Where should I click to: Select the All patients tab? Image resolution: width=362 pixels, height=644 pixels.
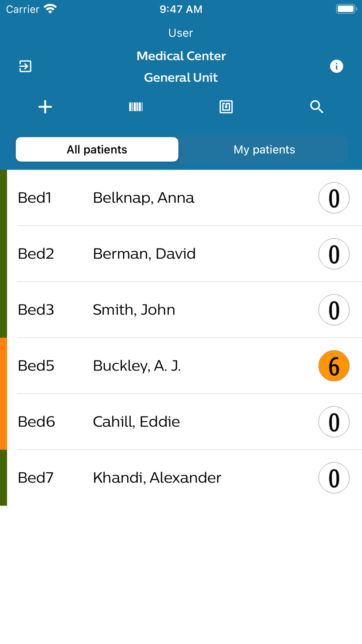tap(97, 150)
